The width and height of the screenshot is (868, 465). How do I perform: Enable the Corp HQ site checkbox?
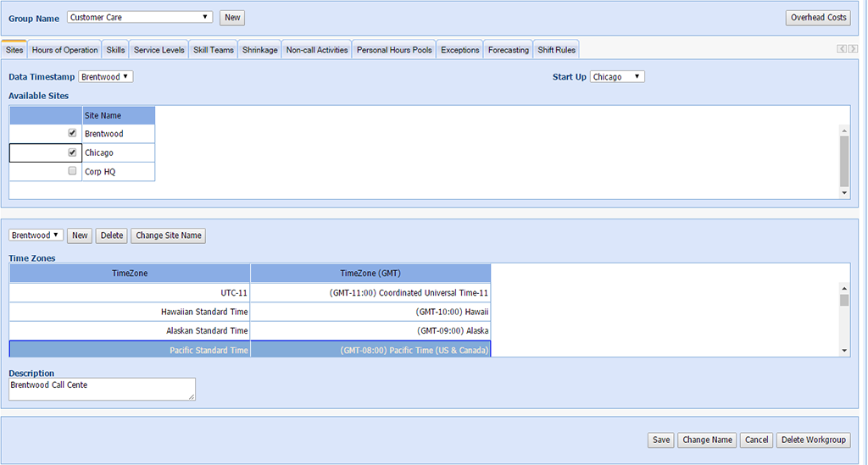(x=72, y=171)
